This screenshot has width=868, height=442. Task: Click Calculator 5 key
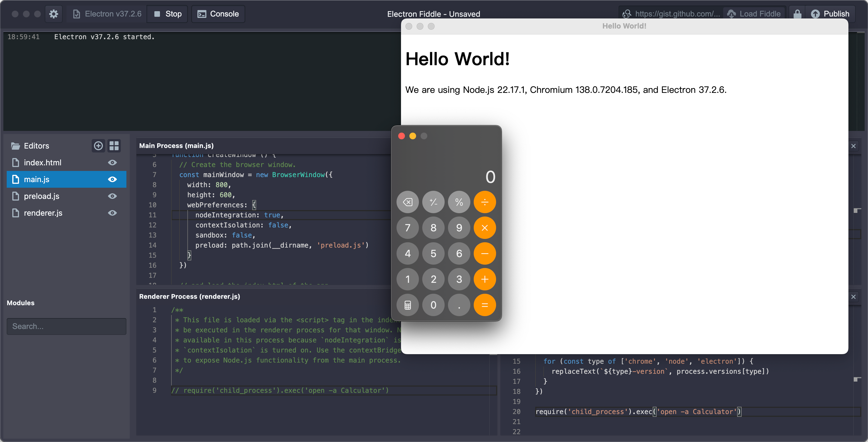(433, 253)
